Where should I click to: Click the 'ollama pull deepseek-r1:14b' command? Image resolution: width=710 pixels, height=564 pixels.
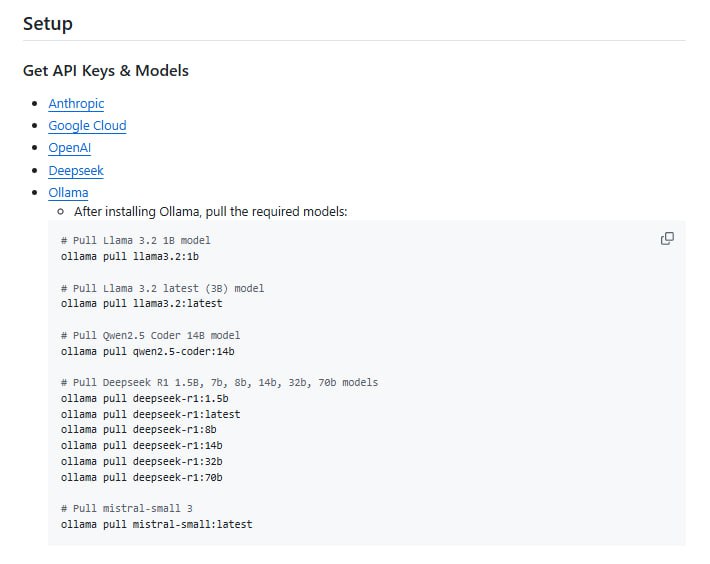(x=141, y=445)
